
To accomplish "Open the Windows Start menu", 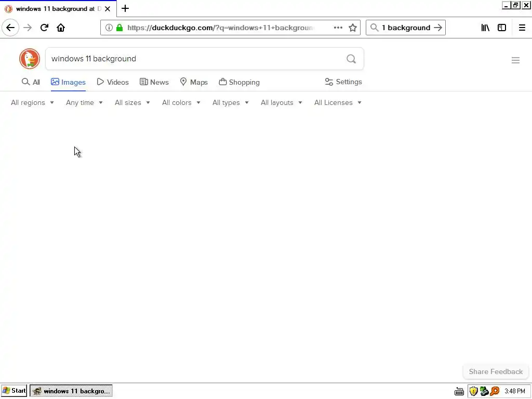I will tap(14, 391).
